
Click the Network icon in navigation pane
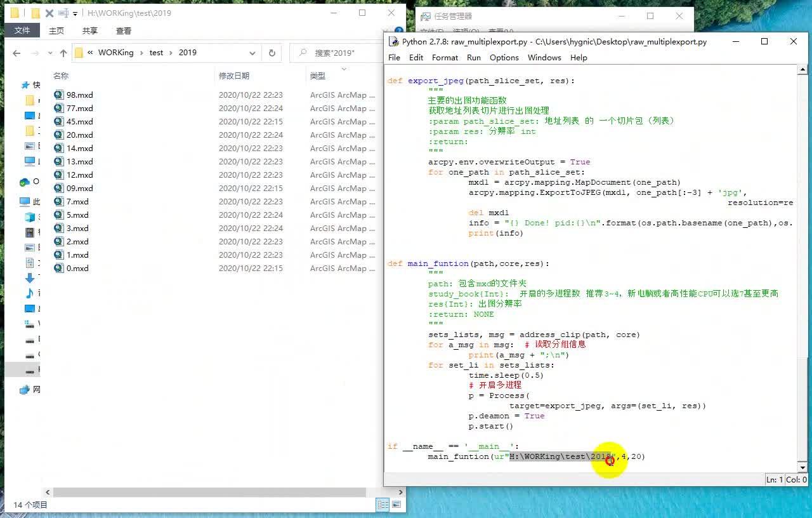point(25,389)
